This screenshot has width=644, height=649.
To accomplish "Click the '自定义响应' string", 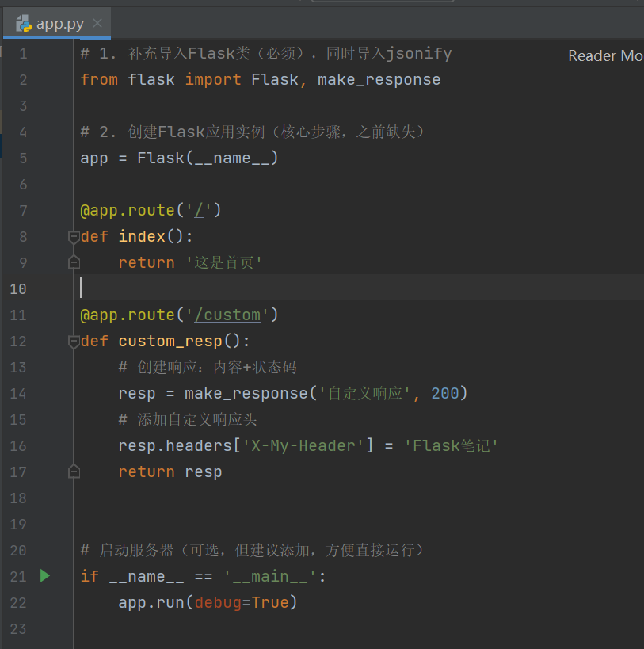I will (365, 394).
